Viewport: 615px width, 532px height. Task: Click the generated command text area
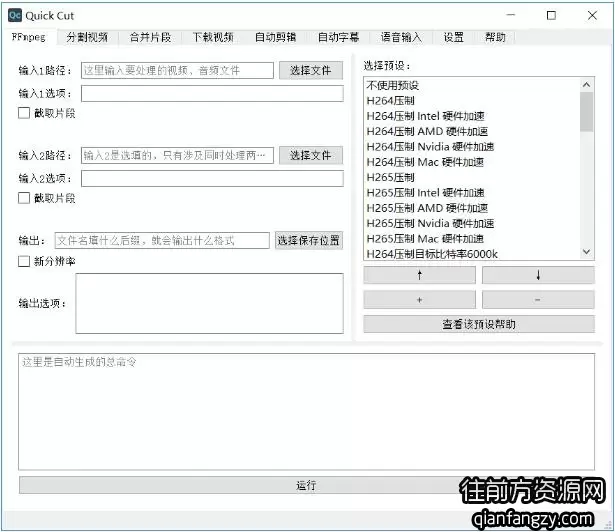coord(306,412)
